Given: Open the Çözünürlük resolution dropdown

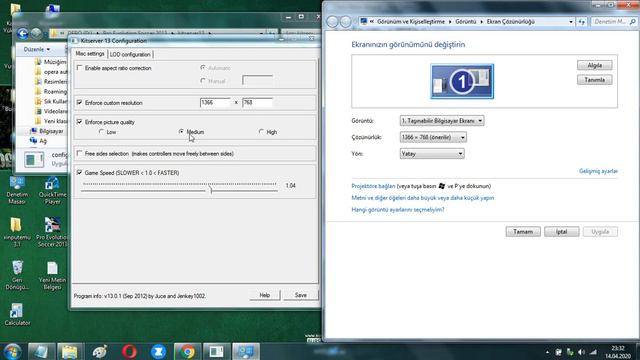Looking at the screenshot, I should (x=433, y=137).
